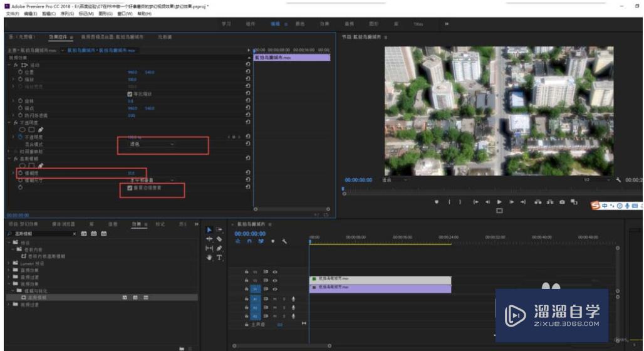Viewport: 644px width, 351px height.
Task: Expand Lumetri presets folder
Action: click(9, 263)
